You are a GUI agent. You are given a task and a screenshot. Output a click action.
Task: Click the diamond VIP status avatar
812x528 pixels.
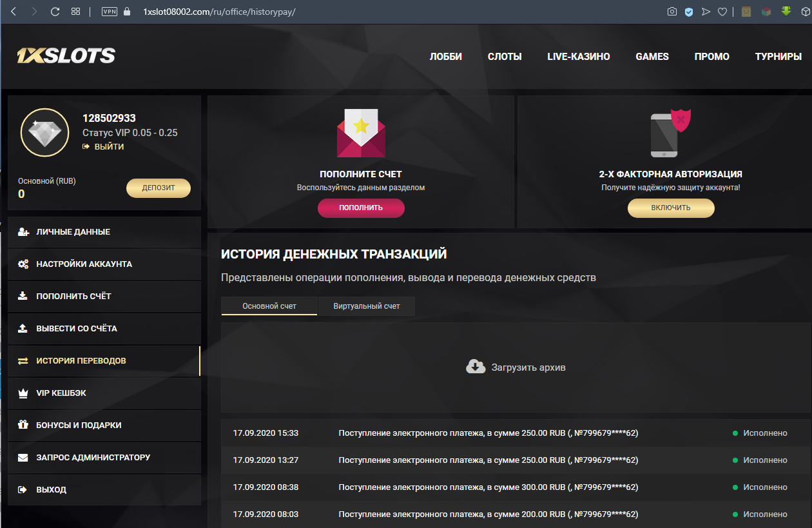44,133
